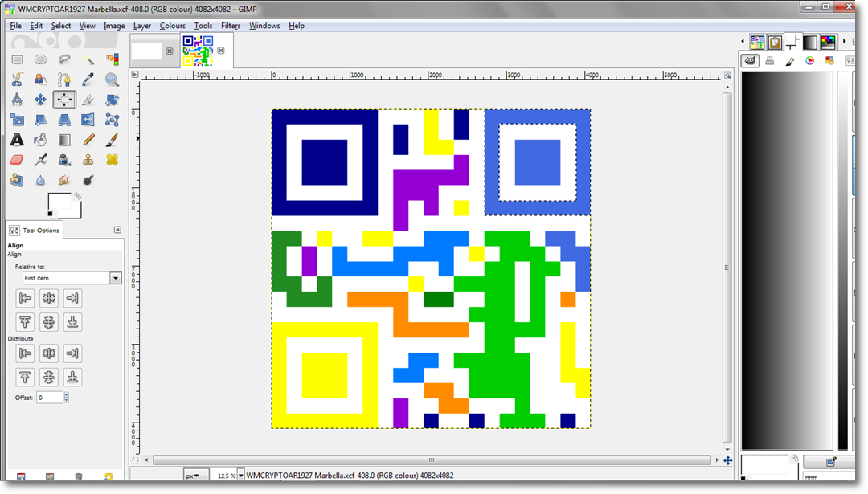
Task: Open the zoom percentage dropdown arrow
Action: click(241, 476)
